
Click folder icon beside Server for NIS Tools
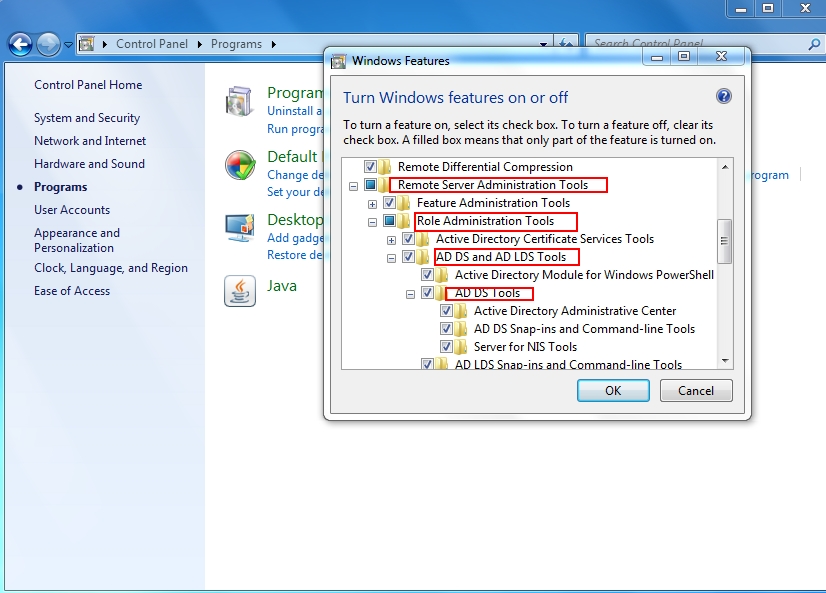[x=461, y=347]
